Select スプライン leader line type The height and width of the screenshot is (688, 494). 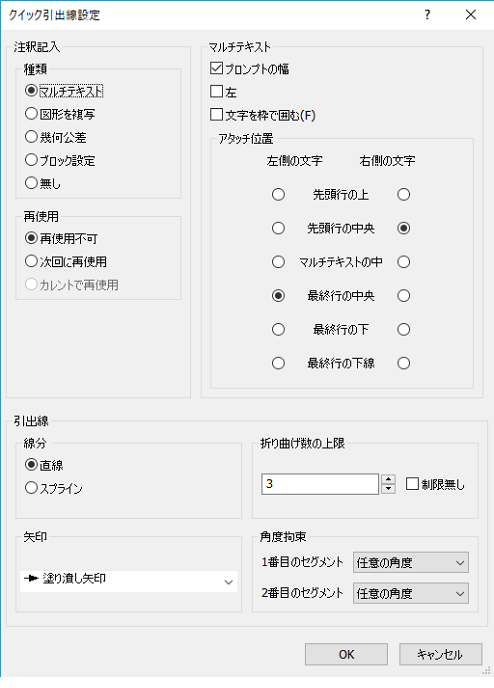(31, 488)
